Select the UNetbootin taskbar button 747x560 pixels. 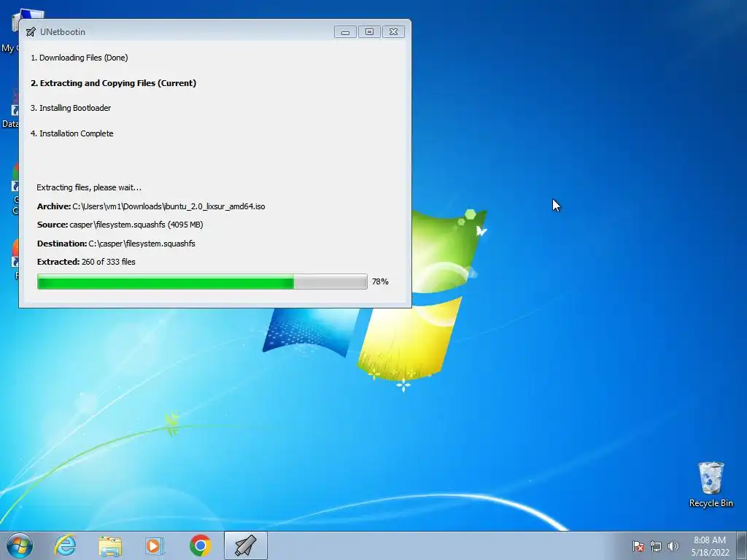[245, 545]
